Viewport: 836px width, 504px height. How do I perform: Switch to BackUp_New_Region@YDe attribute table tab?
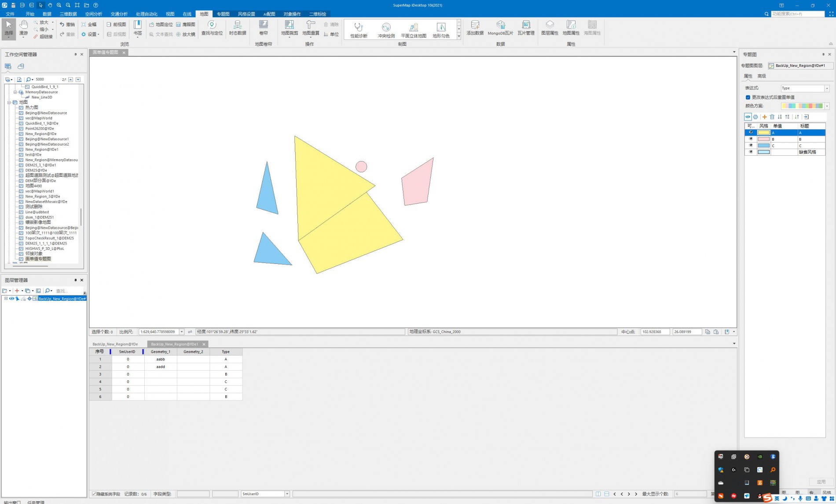[115, 344]
